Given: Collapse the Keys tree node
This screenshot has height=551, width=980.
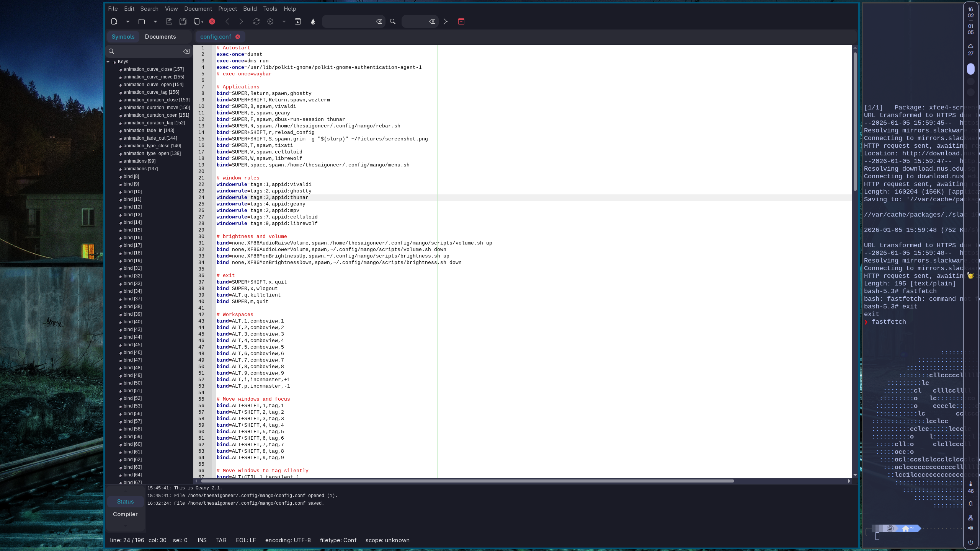Looking at the screenshot, I should tap(108, 62).
